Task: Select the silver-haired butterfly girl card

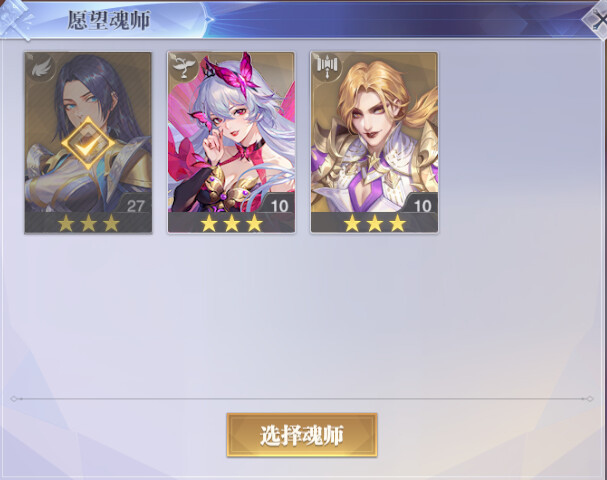Action: [231, 142]
